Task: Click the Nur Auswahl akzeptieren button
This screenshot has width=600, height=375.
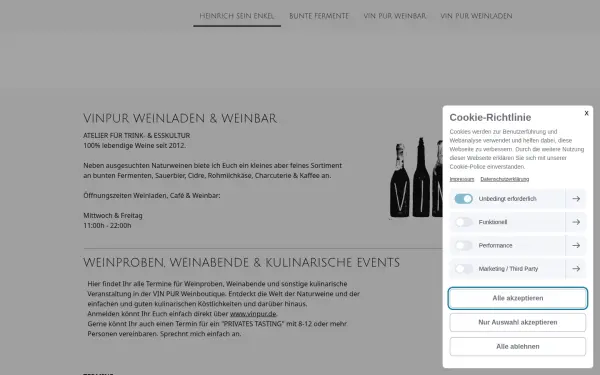Action: tap(517, 322)
